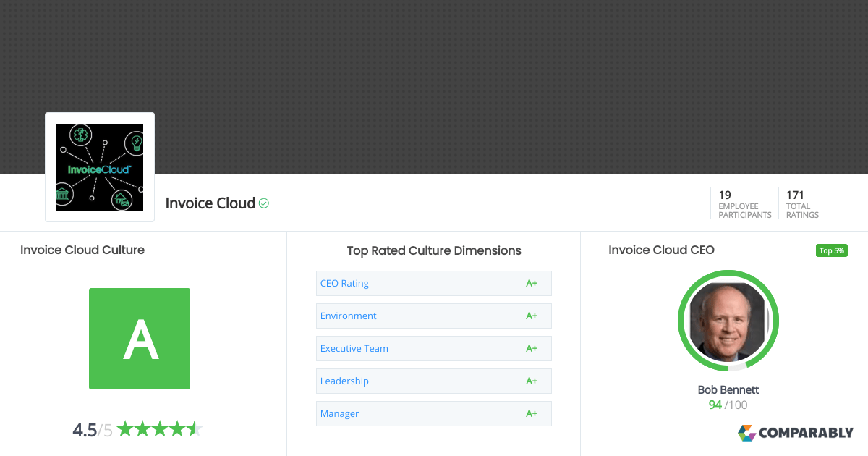Viewport: 868px width, 456px height.
Task: Click the 4.5/5 rating score
Action: tap(93, 430)
